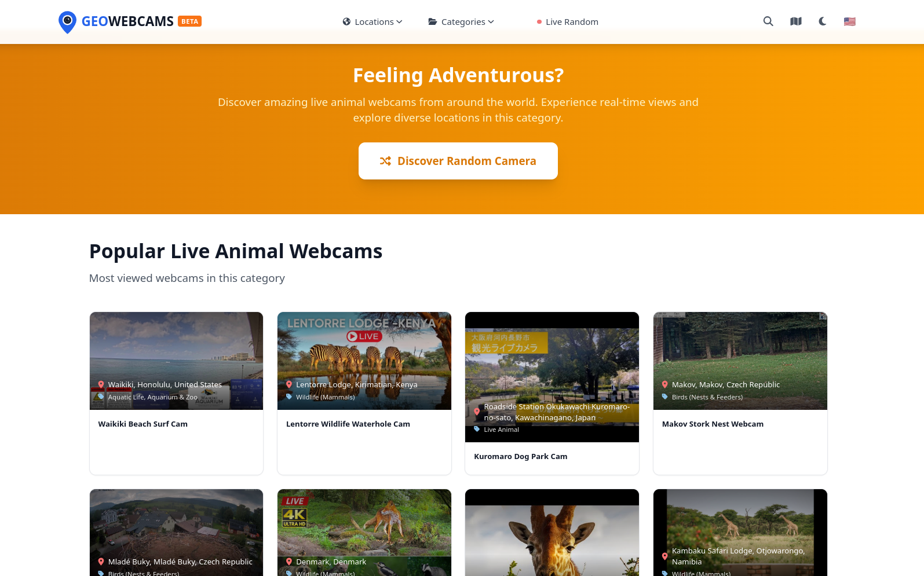The height and width of the screenshot is (576, 924).
Task: Open the Denmark 4K fox webcam thumbnail
Action: 364,533
